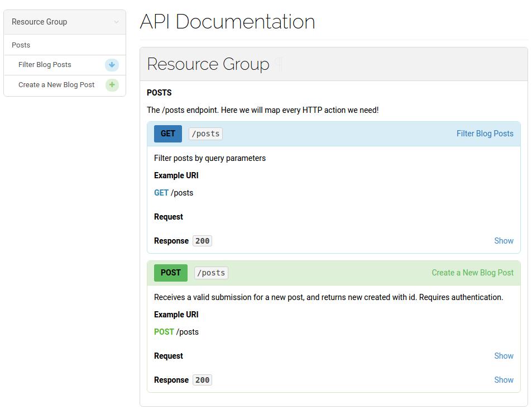Click the 200 status badge under POST
The image size is (532, 409).
202,380
